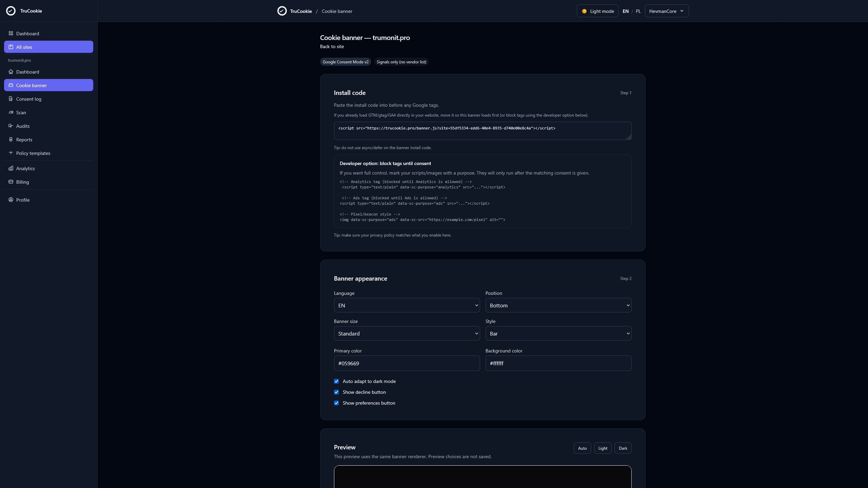Click the TruCookie logo in the sidebar
The height and width of the screenshot is (488, 868).
[24, 11]
